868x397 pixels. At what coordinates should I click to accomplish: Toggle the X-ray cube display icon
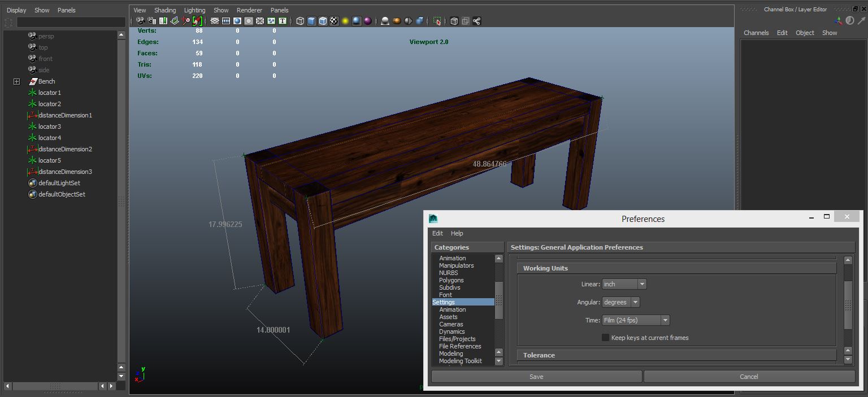454,21
